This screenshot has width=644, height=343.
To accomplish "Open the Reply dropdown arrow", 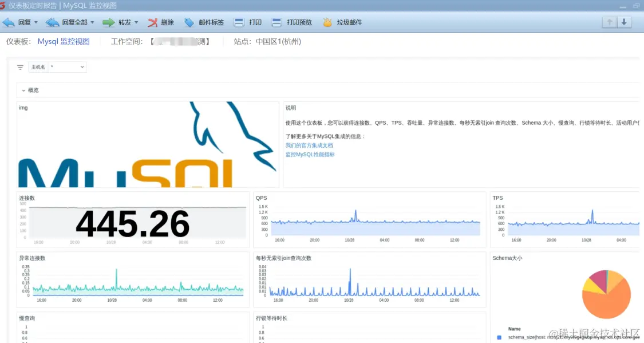I will click(36, 22).
